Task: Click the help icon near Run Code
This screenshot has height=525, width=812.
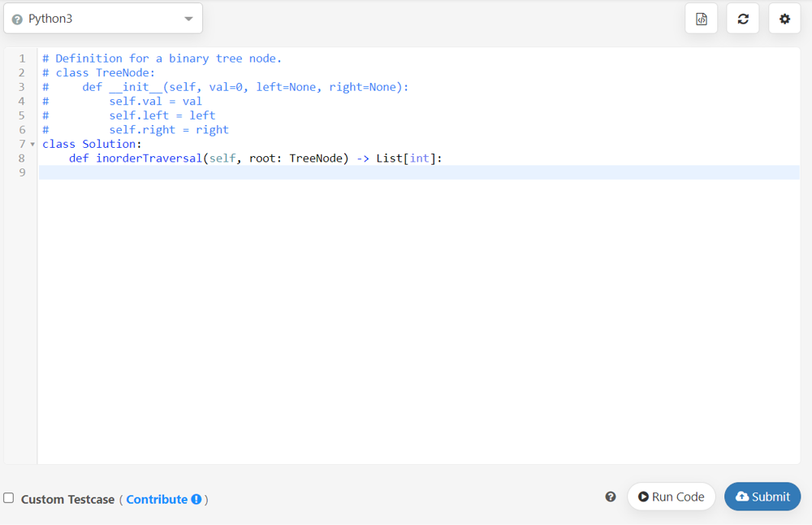Action: [611, 497]
